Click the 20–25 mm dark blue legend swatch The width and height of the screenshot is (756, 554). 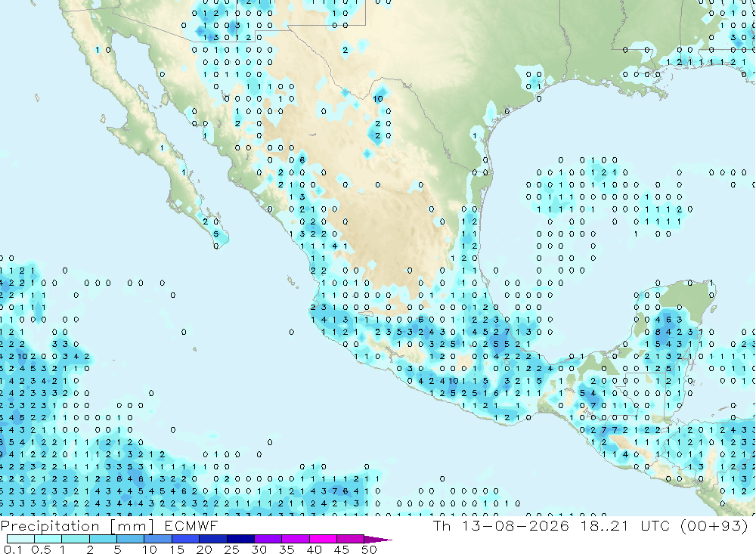[x=212, y=539]
